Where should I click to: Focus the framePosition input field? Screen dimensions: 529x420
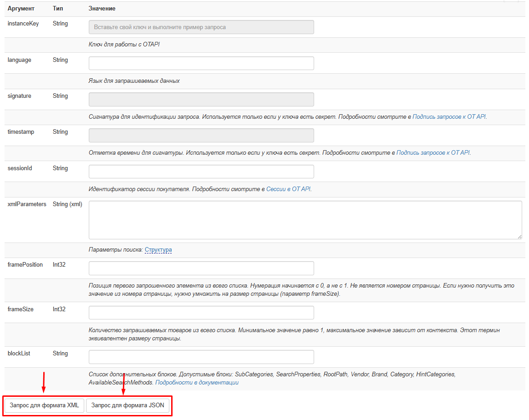201,268
